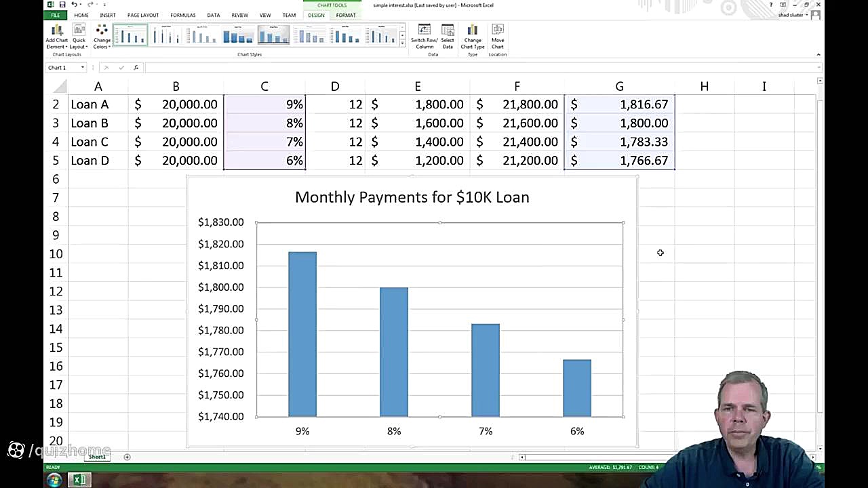
Task: Select the fifth chart style thumbnail
Action: pos(274,35)
